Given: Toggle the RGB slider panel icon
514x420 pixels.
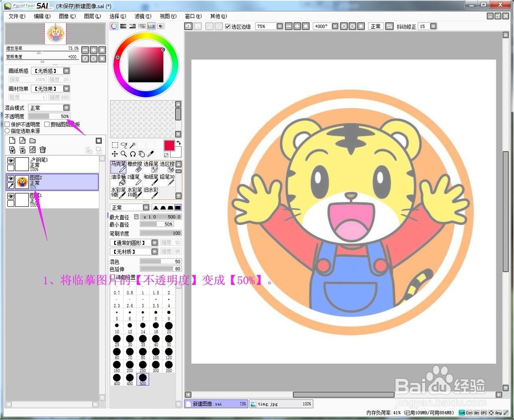Looking at the screenshot, I should pos(123,26).
